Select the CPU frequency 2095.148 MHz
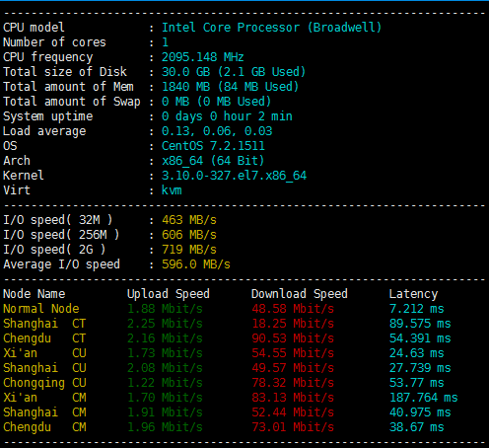The width and height of the screenshot is (489, 448). (202, 57)
